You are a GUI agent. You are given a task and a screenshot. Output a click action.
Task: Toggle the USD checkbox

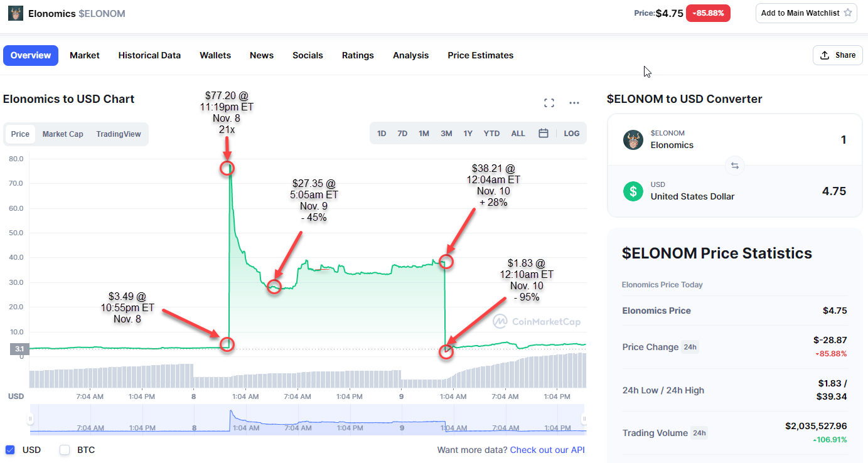10,450
